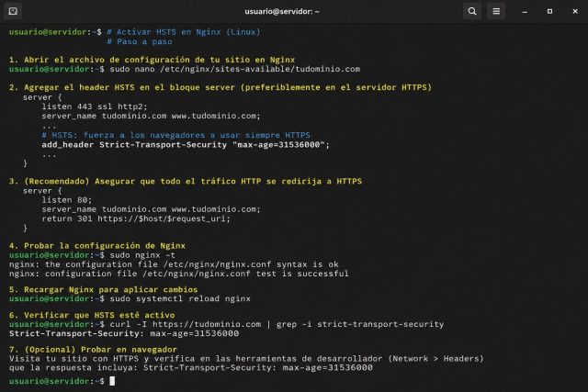The height and width of the screenshot is (392, 588).
Task: Click the line 'Visita tu sitio con HTTPS y verifica'
Action: (x=246, y=359)
